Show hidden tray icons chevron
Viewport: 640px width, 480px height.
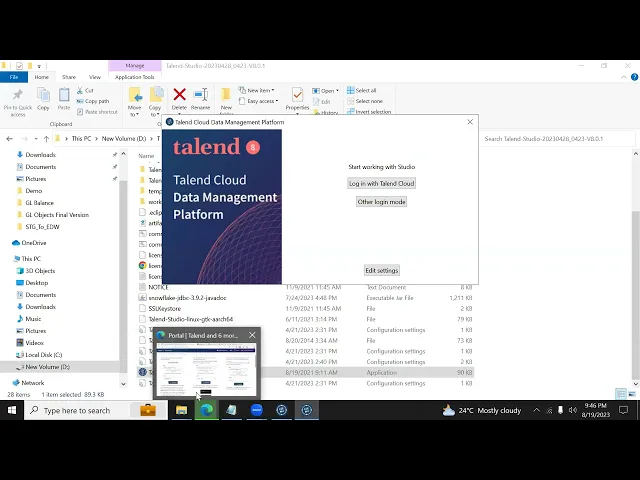536,410
